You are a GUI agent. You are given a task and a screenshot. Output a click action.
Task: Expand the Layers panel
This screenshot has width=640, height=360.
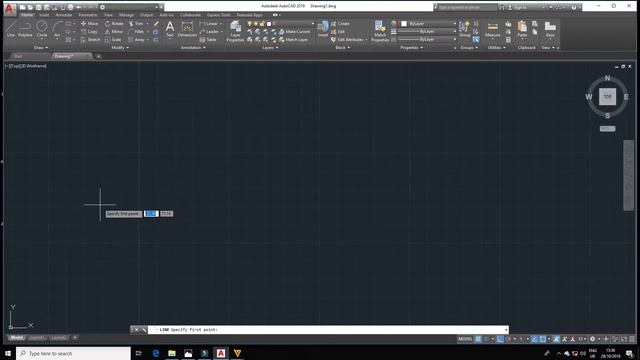[270, 48]
